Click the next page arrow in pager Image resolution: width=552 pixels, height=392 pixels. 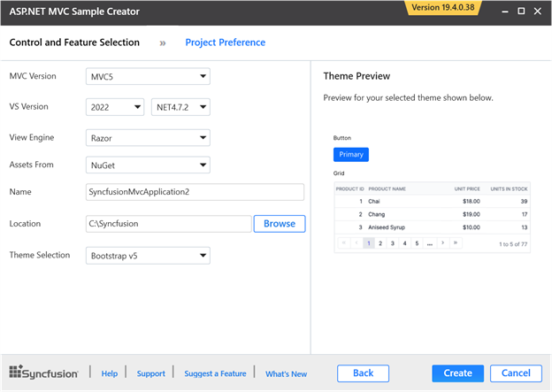pyautogui.click(x=443, y=243)
